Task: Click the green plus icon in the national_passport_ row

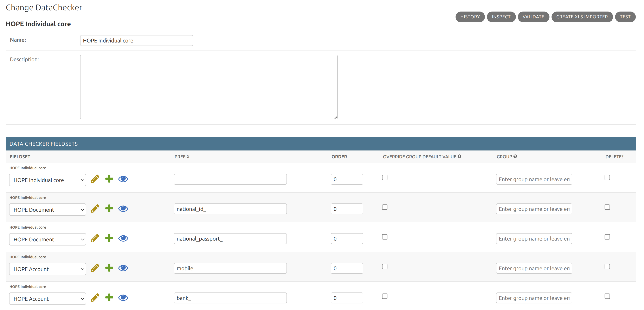Action: tap(109, 238)
